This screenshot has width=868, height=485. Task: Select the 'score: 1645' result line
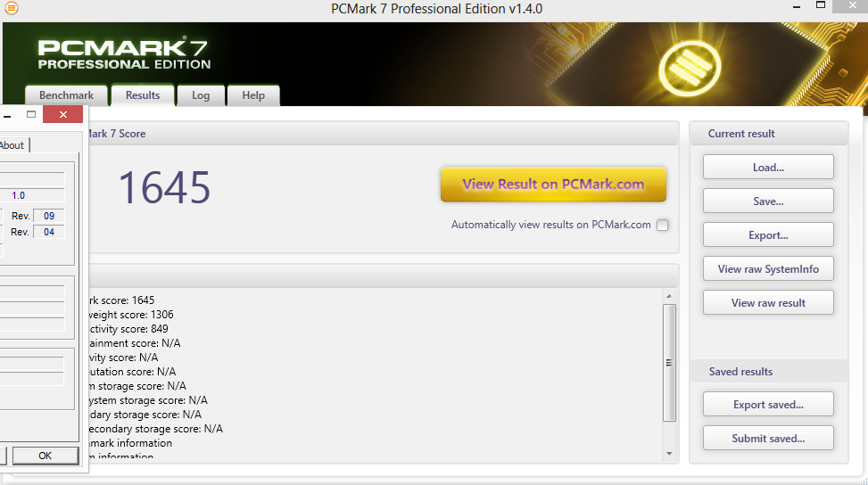(x=122, y=300)
